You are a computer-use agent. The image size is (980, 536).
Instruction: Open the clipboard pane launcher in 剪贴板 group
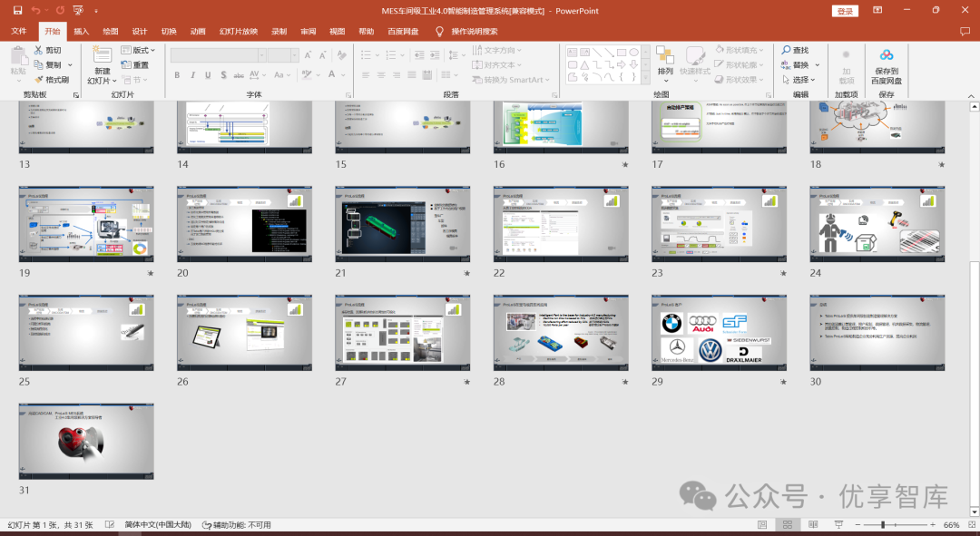point(76,95)
